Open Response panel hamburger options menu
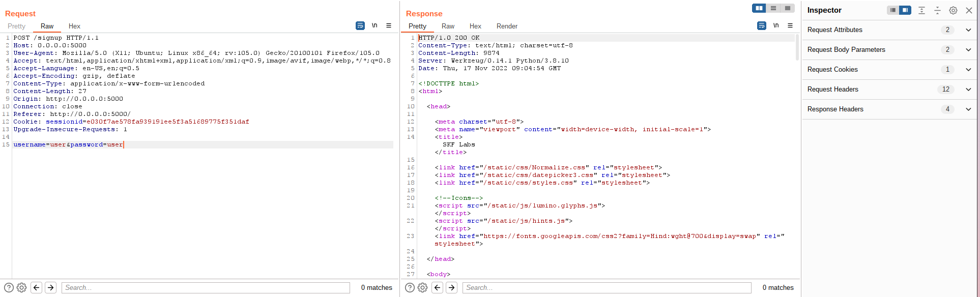 click(790, 25)
